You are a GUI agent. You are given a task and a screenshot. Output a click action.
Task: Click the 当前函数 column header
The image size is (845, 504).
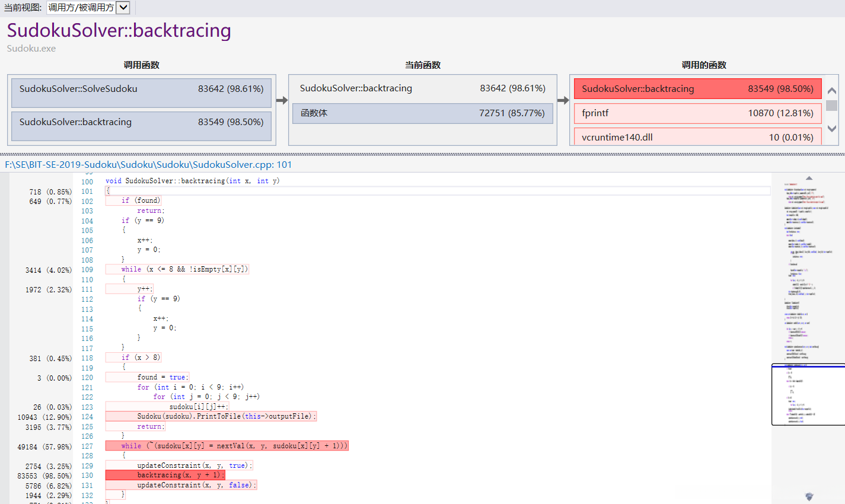[423, 65]
